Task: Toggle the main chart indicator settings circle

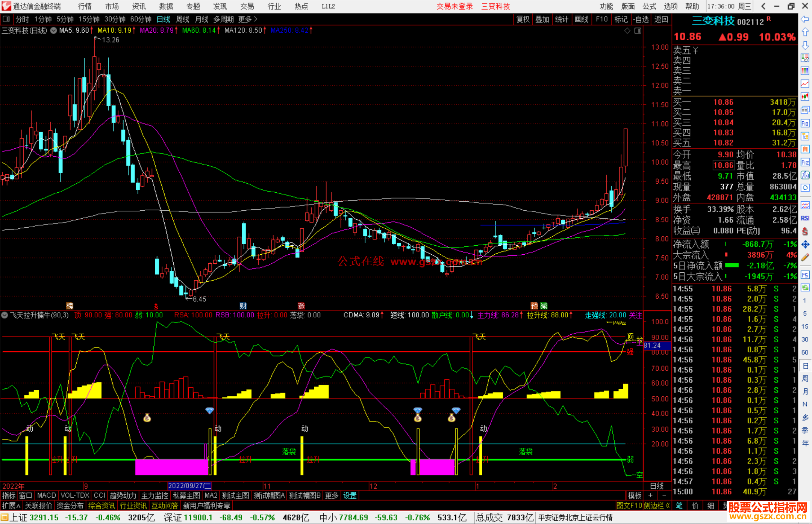Action: 54,30
